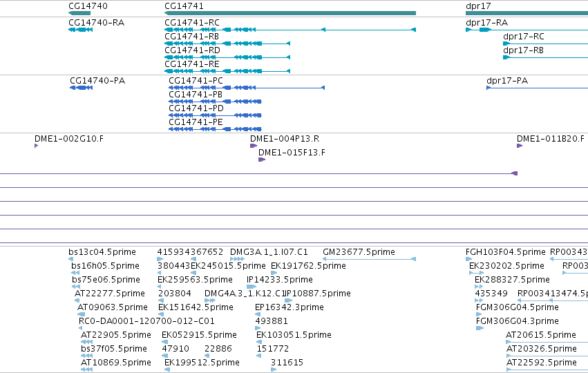Click the EK191762.5prime EST label
This screenshot has height=373, width=588.
point(308,266)
